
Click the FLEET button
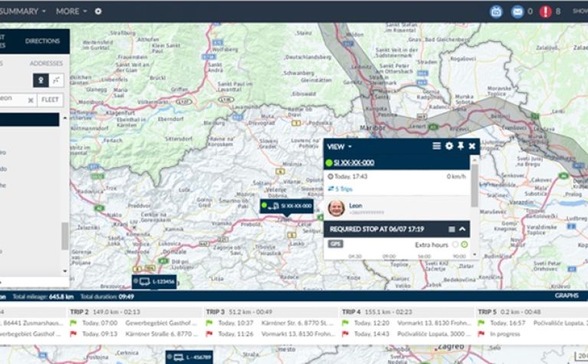point(50,100)
